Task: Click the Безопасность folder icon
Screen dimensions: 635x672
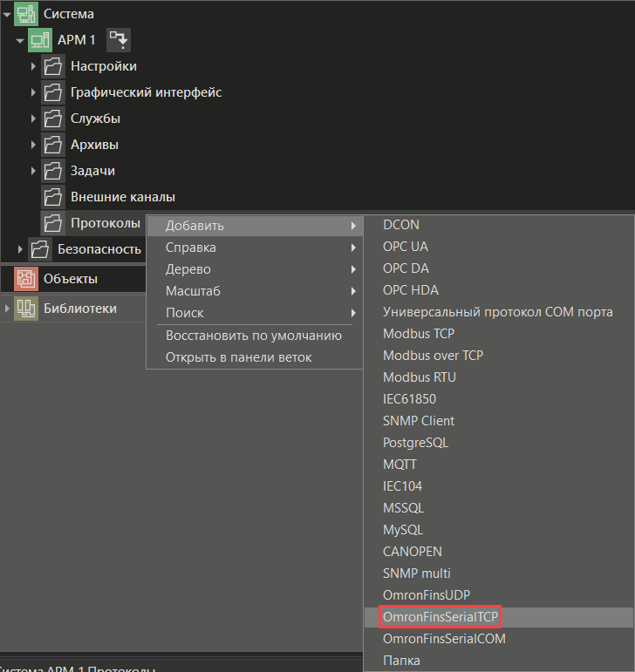Action: tap(40, 249)
